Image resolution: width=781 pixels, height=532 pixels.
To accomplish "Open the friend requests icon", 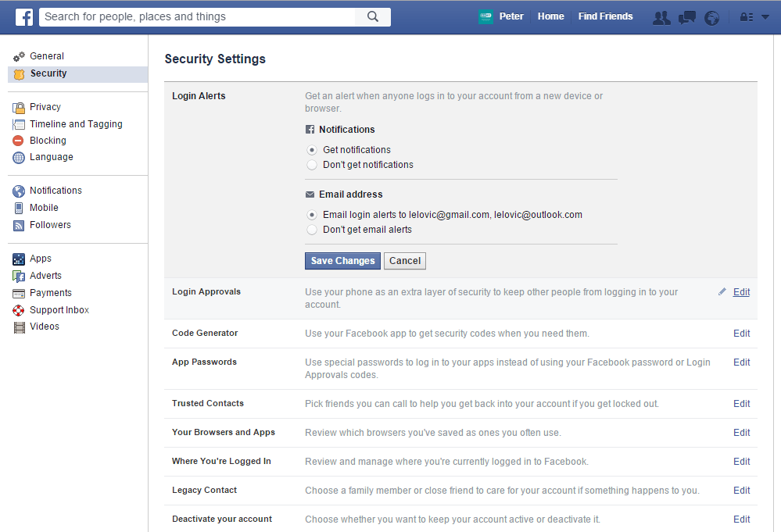I will coord(661,18).
